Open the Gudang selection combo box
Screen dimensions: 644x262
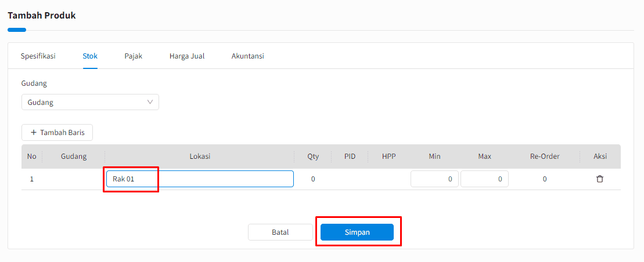pos(90,102)
